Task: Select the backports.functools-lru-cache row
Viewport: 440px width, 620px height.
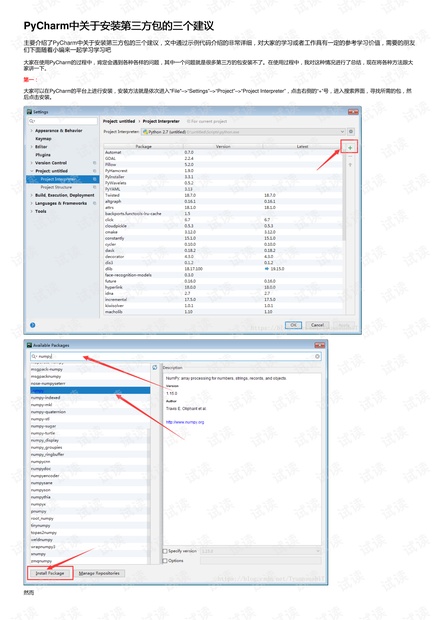Action: tap(223, 214)
